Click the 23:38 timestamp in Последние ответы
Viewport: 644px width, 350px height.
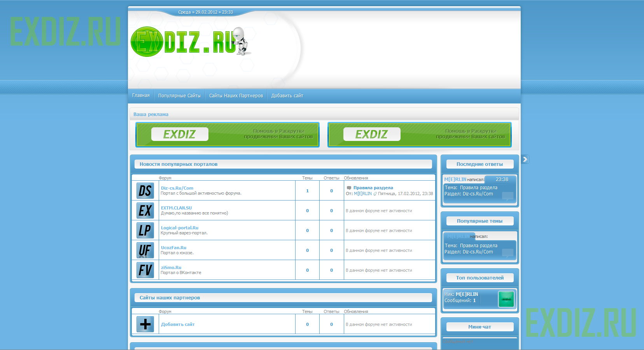pos(502,179)
